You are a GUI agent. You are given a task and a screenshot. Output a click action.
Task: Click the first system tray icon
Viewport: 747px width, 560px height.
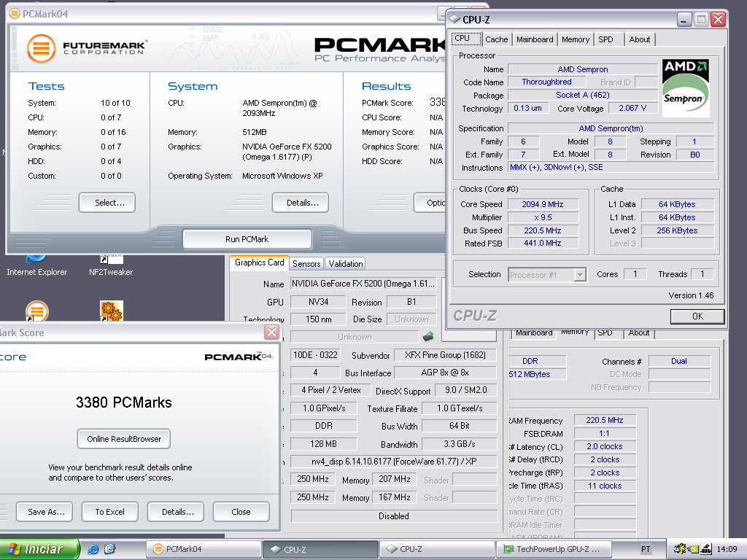coord(679,549)
